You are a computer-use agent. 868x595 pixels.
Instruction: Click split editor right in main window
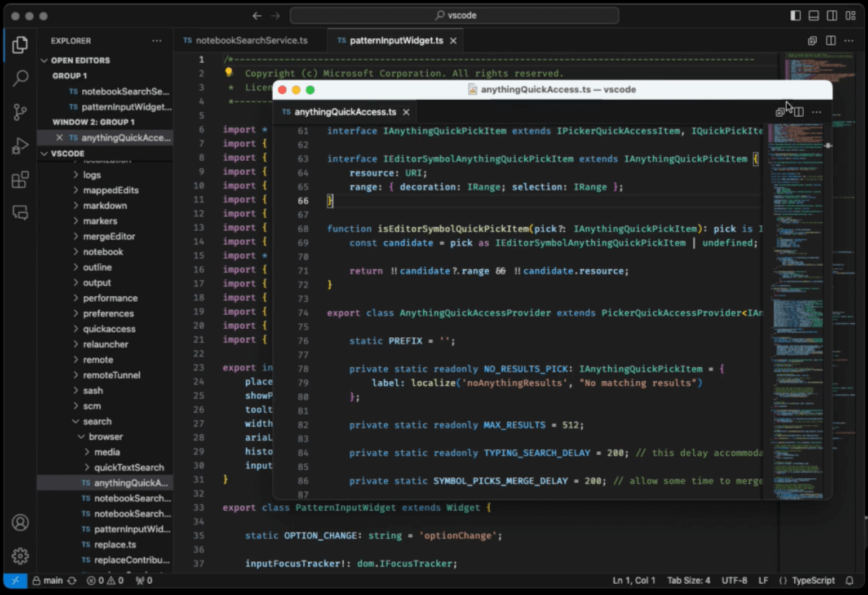831,41
